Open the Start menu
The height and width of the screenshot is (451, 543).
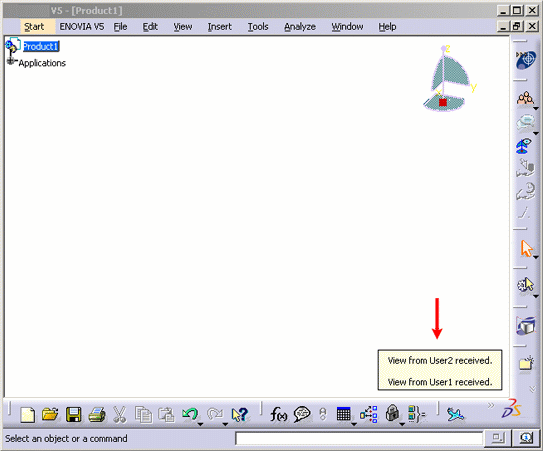[34, 27]
